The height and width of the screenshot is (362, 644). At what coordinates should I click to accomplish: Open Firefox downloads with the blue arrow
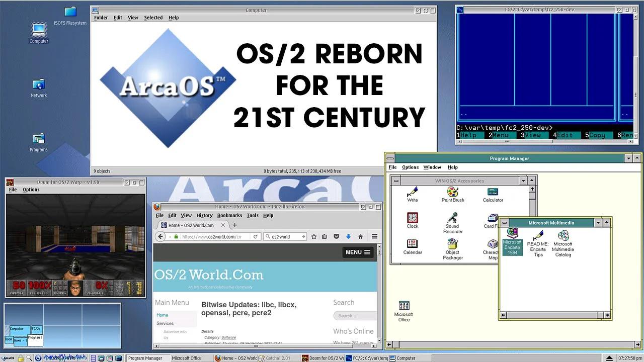point(348,235)
